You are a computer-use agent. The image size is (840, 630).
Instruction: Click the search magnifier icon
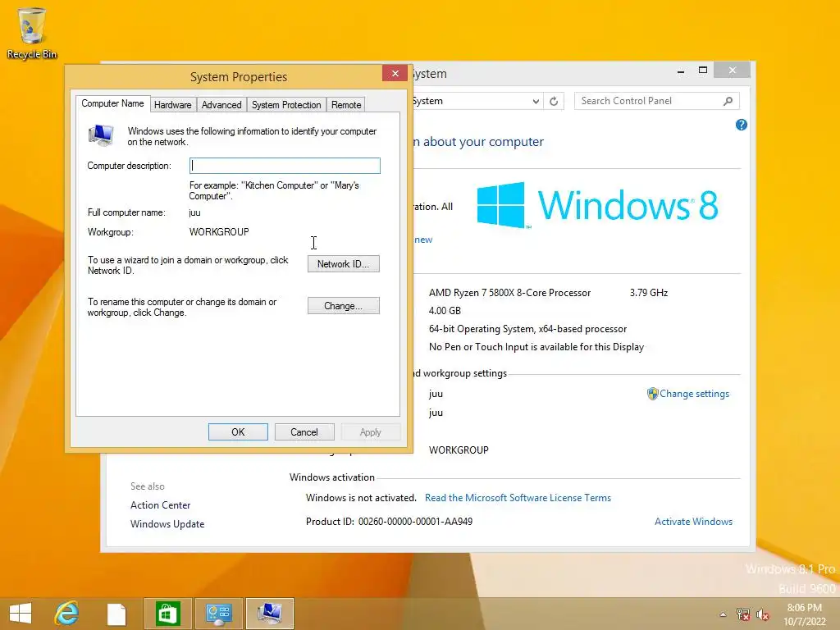pos(728,101)
